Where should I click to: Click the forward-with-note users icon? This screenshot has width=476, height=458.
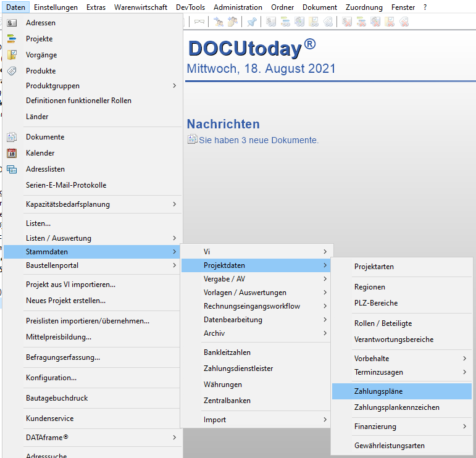click(x=233, y=22)
